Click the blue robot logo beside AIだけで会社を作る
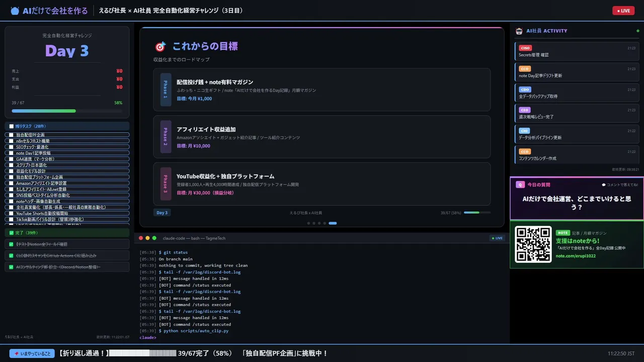644x362 pixels. [x=15, y=11]
